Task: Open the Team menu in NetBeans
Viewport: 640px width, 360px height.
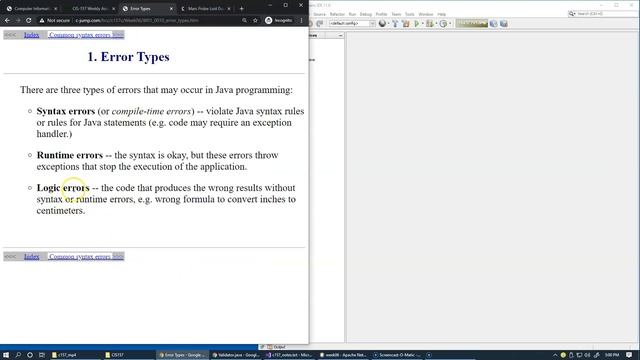Action: [396, 14]
